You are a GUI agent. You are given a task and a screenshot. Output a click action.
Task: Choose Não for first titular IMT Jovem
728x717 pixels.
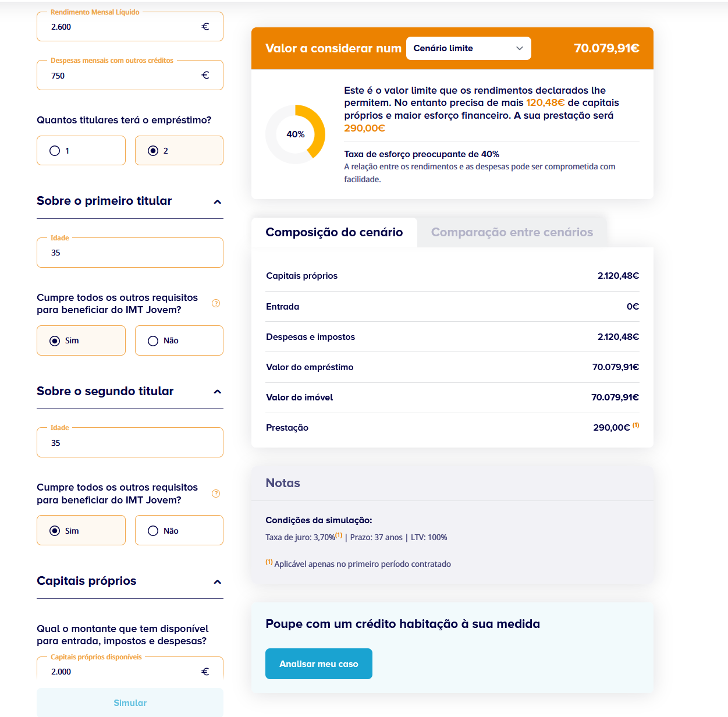coord(179,340)
